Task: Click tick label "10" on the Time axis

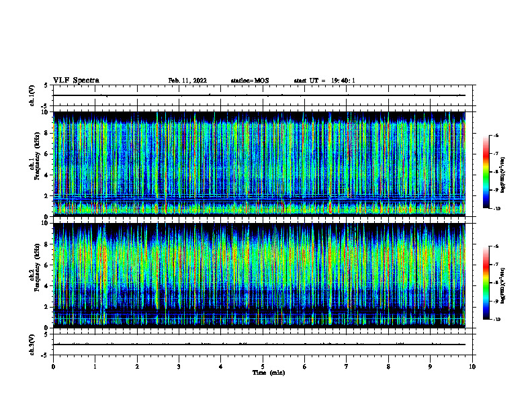Action: [472, 367]
